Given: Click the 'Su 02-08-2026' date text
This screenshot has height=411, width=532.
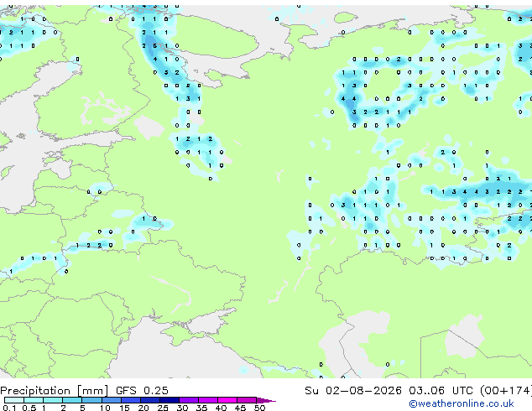Looking at the screenshot, I should [x=353, y=391].
